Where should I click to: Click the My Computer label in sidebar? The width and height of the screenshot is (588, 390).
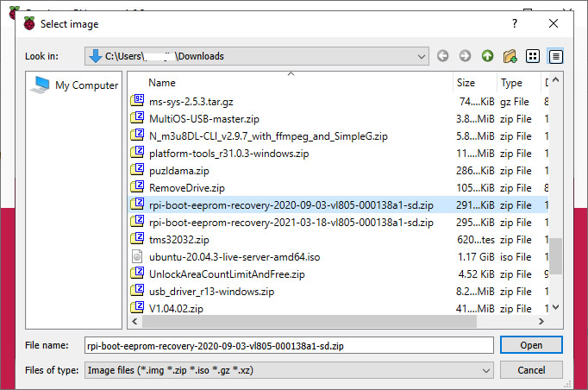point(86,85)
